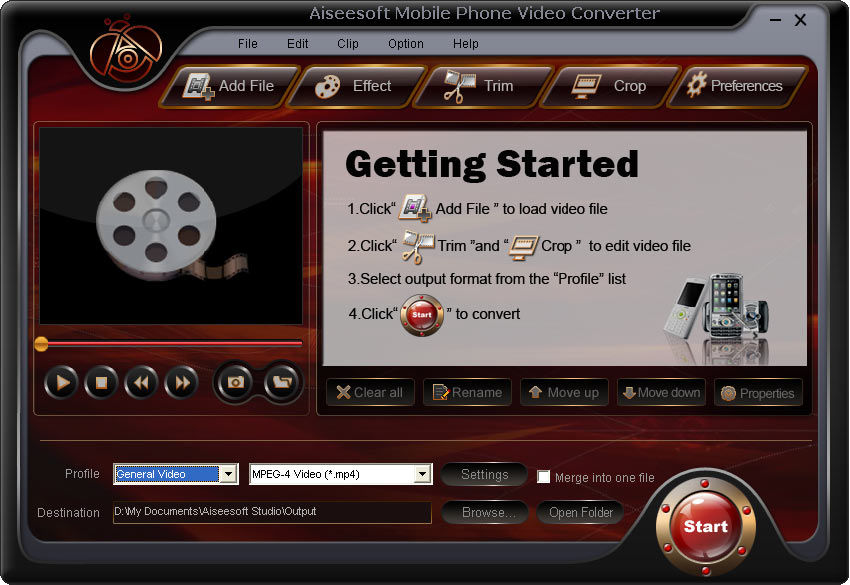Open the Trim tool
Viewport: 850px width, 585px height.
[x=483, y=86]
